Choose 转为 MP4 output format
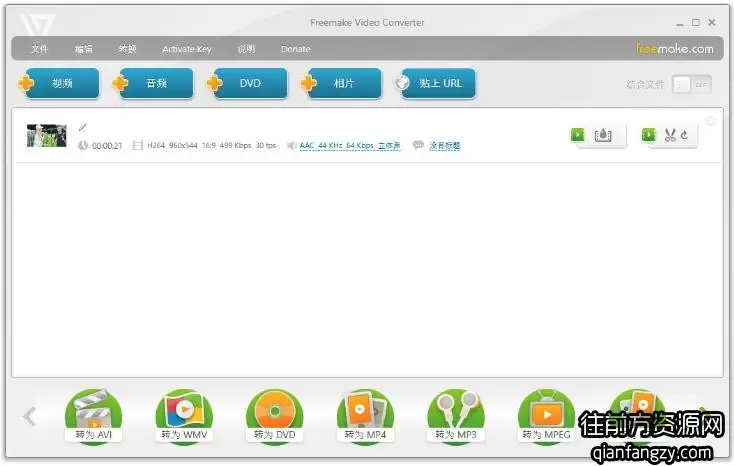Image resolution: width=734 pixels, height=466 pixels. coord(365,416)
